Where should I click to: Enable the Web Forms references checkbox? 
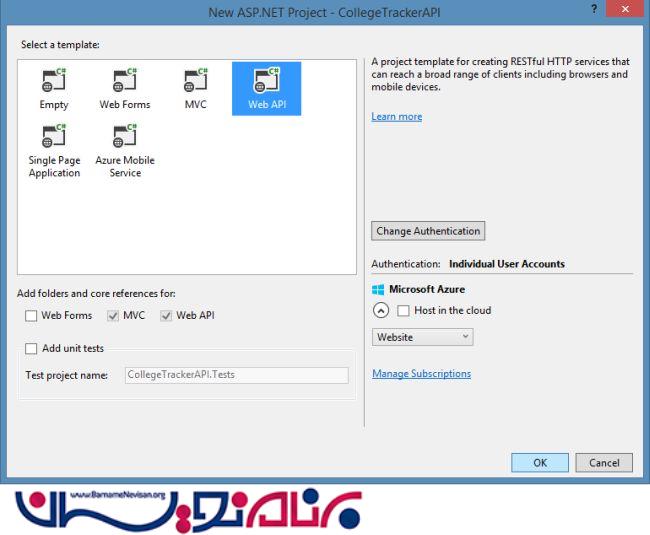(32, 316)
